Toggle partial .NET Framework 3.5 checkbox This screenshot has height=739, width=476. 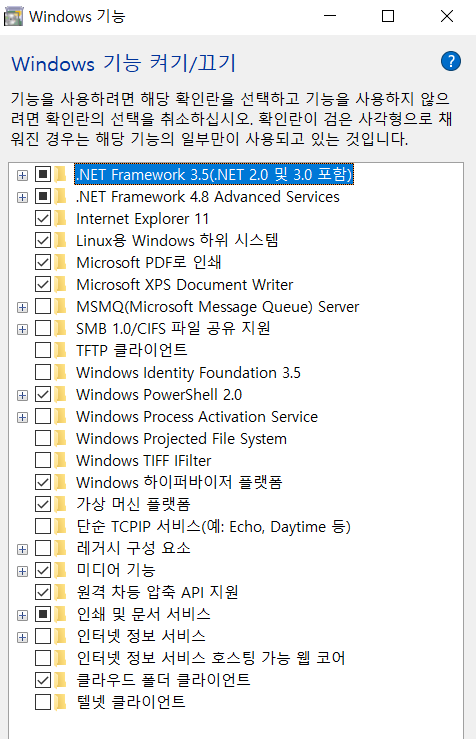43,174
